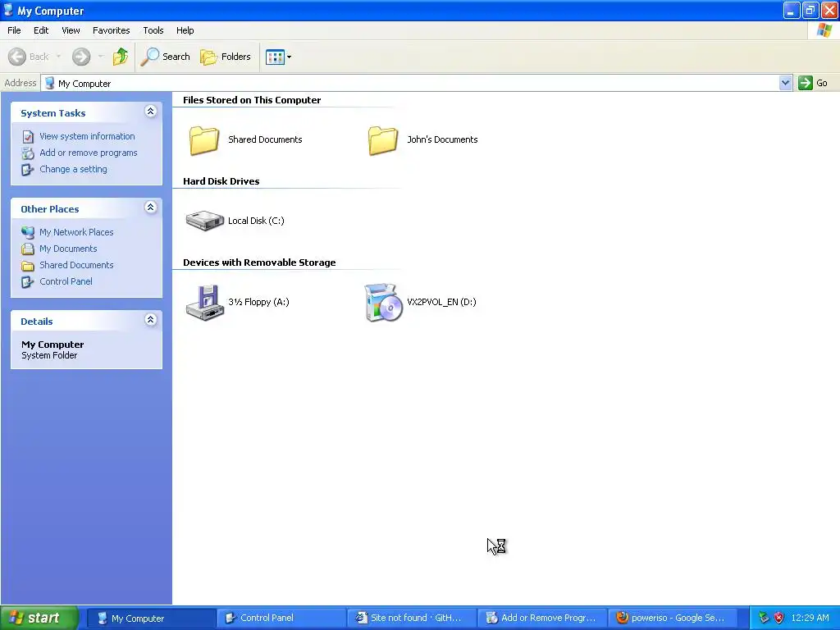
Task: Click the Forward arrow icon
Action: [x=81, y=57]
